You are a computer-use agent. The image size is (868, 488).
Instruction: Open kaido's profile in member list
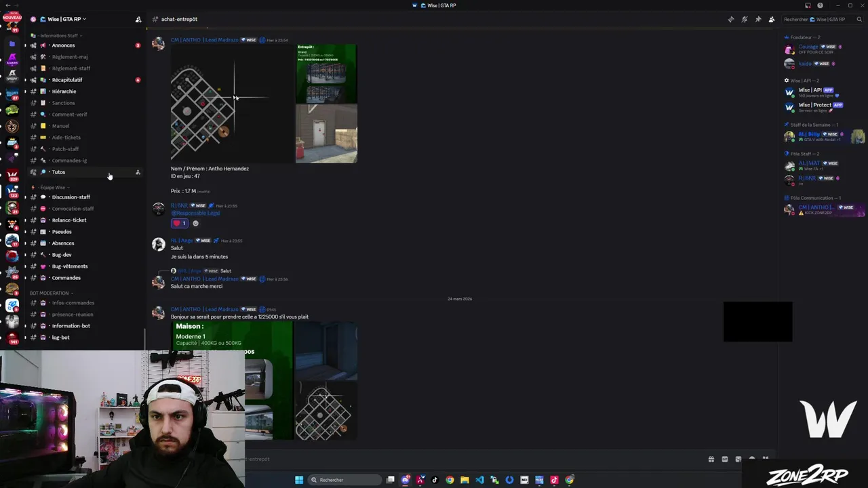pyautogui.click(x=824, y=64)
